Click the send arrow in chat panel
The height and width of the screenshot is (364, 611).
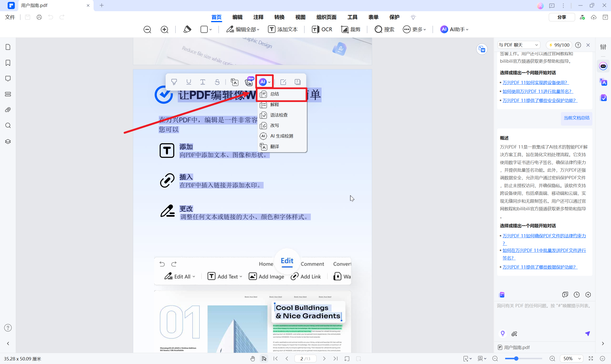tap(587, 333)
